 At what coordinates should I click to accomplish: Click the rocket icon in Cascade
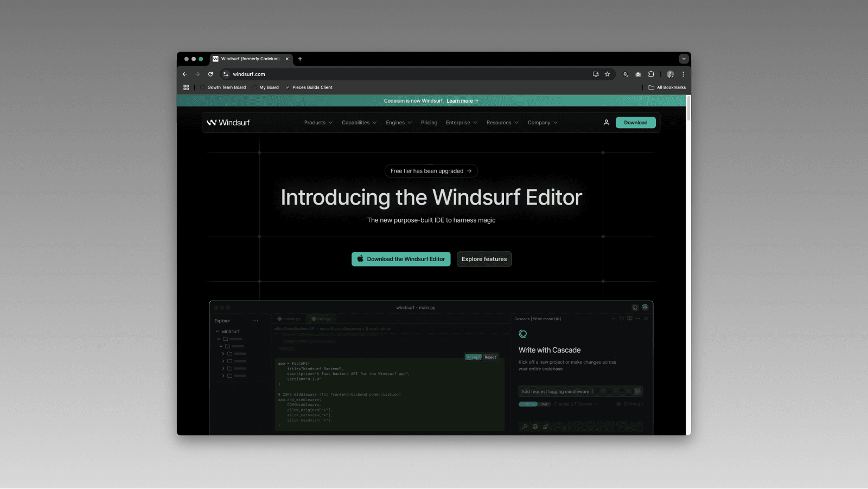click(545, 427)
